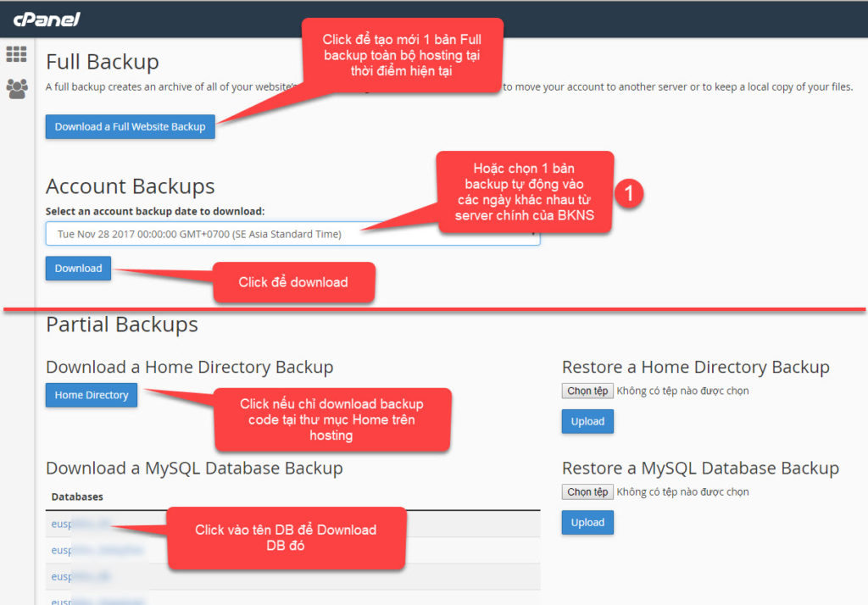Expand the account backup date dropdown

tap(292, 234)
